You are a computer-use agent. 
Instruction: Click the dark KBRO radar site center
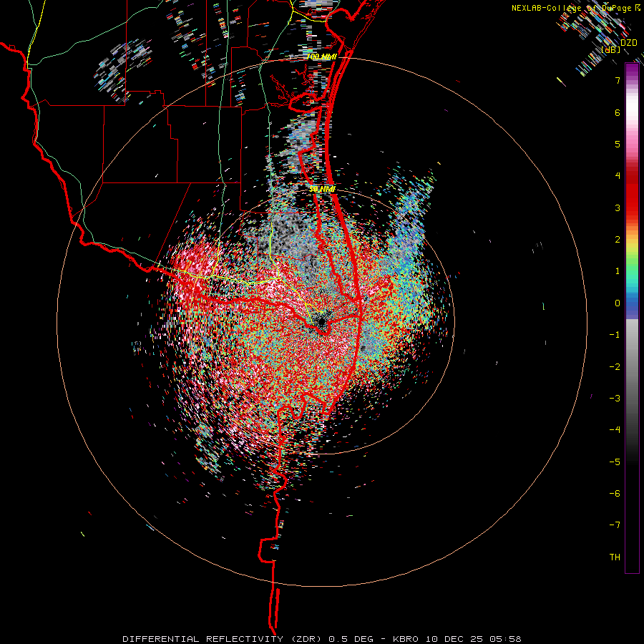[321, 321]
